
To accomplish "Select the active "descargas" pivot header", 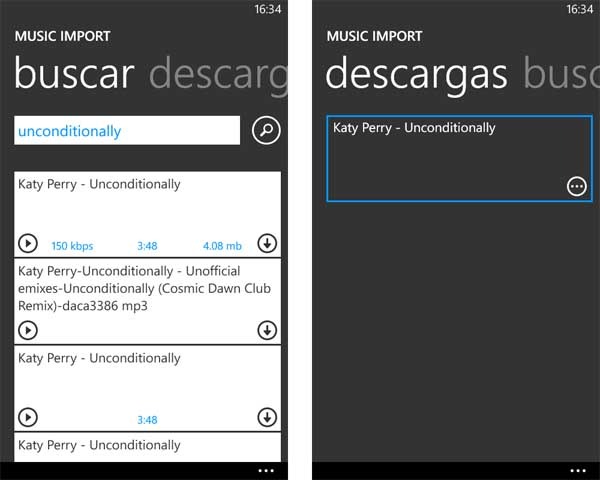I will click(416, 75).
